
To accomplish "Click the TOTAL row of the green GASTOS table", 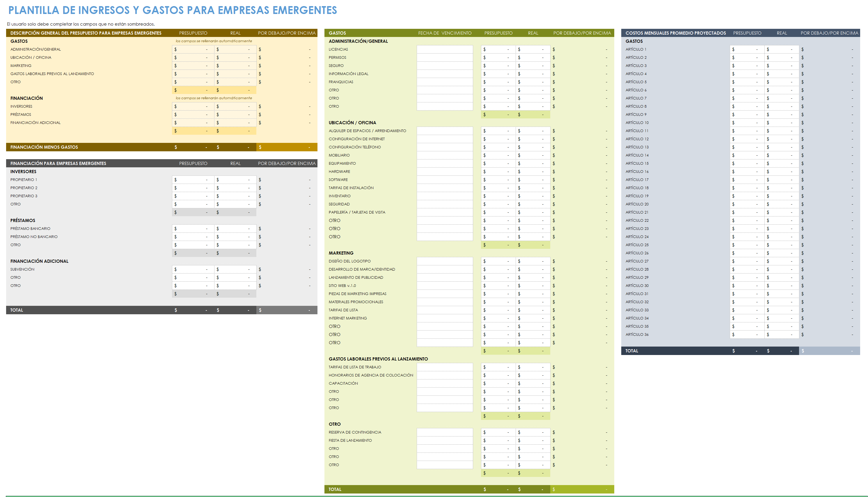I will pos(469,489).
